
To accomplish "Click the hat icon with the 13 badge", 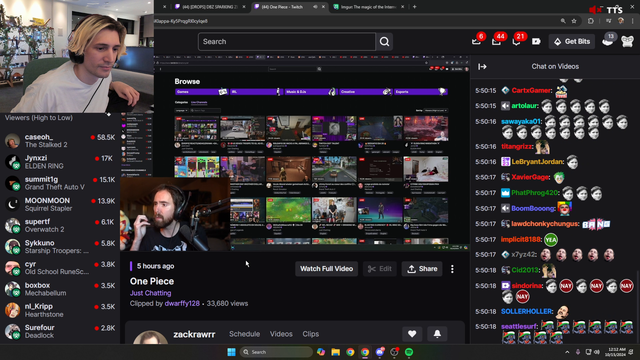I will click(608, 41).
